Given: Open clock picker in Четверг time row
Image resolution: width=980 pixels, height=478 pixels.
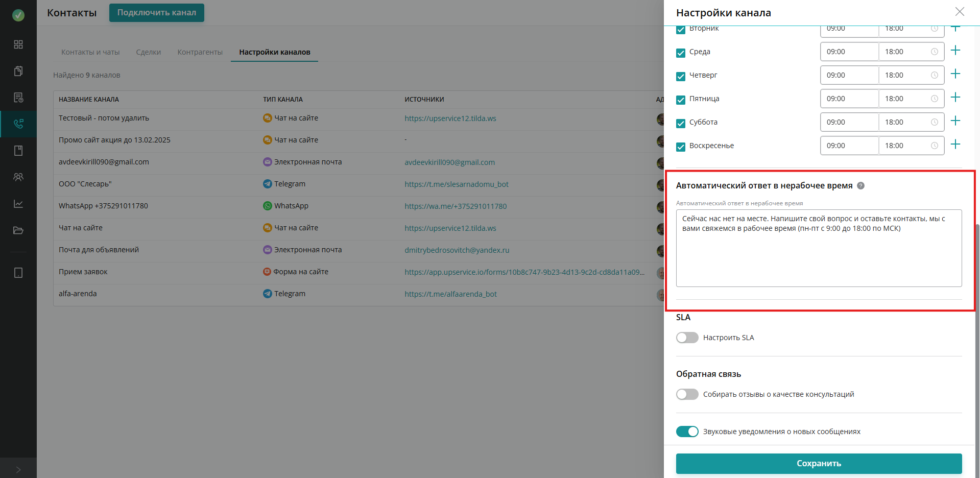Looking at the screenshot, I should (934, 75).
